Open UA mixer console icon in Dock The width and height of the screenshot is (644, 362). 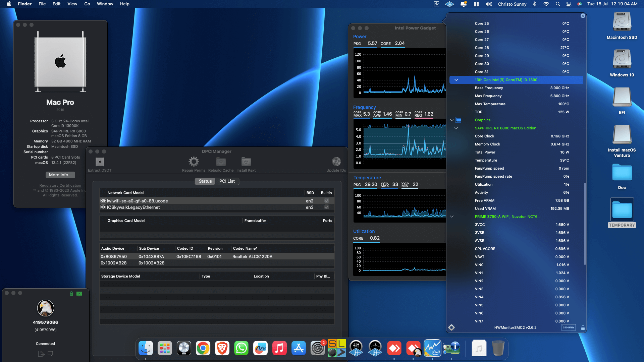tap(356, 349)
